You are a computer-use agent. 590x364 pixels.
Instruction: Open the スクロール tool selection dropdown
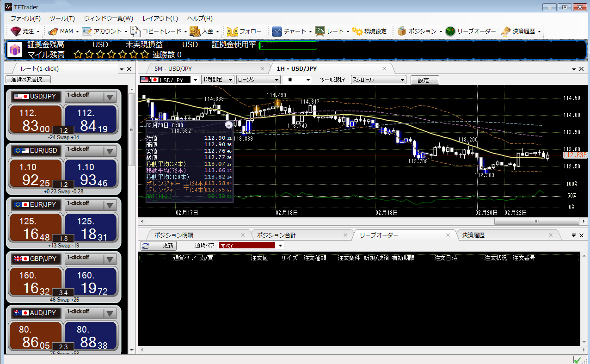pyautogui.click(x=378, y=80)
